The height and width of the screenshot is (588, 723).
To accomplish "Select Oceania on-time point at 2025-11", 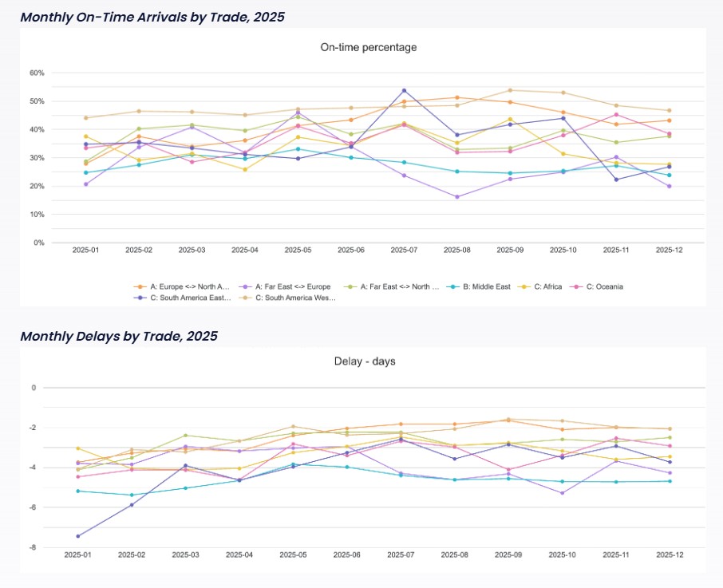I will [616, 115].
